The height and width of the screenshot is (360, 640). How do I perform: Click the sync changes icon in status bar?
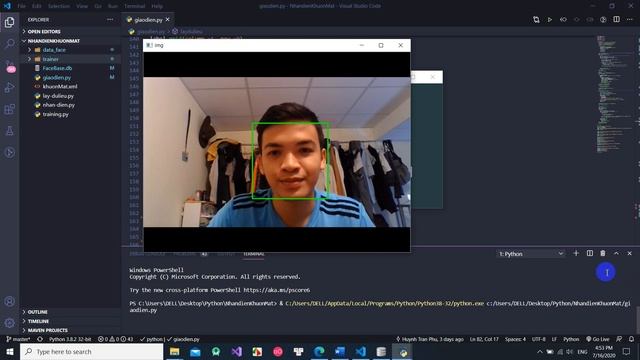[x=40, y=339]
